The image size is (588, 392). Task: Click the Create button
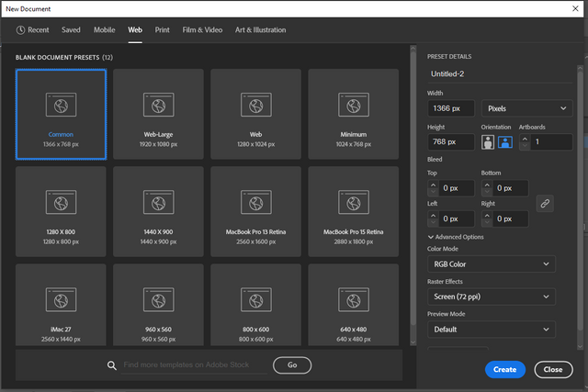(504, 369)
